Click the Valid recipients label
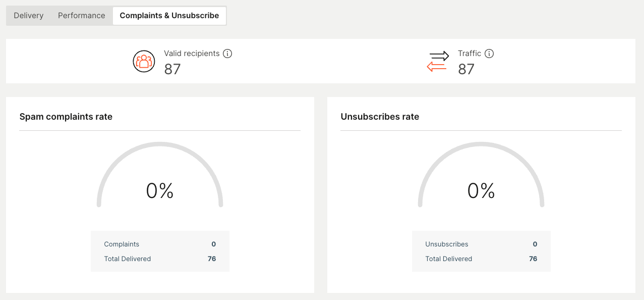644x300 pixels. [192, 54]
